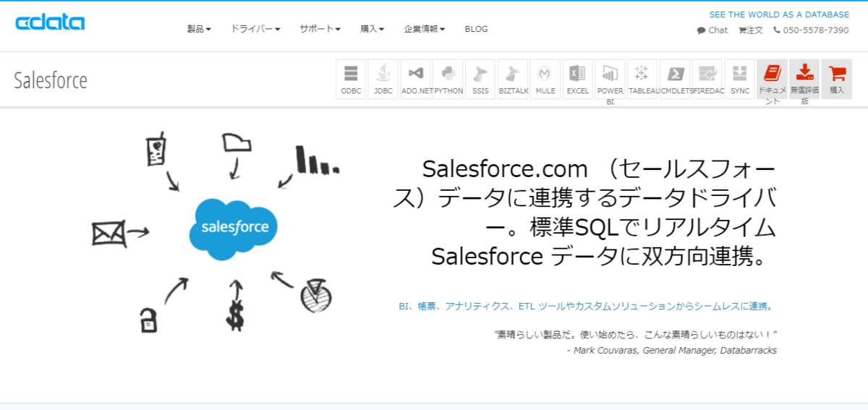Select the SSIS component icon
Viewport: 868px width, 410px height.
[480, 79]
